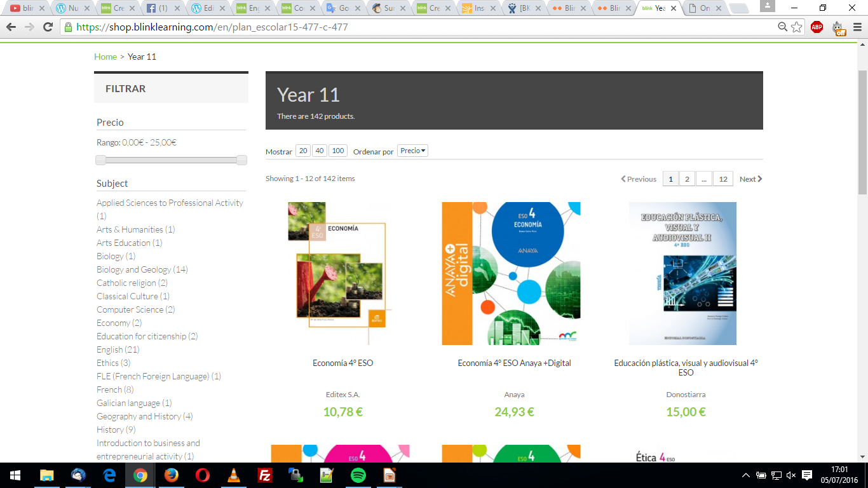Launch Opera browser from taskbar
The height and width of the screenshot is (488, 868).
coord(203,475)
